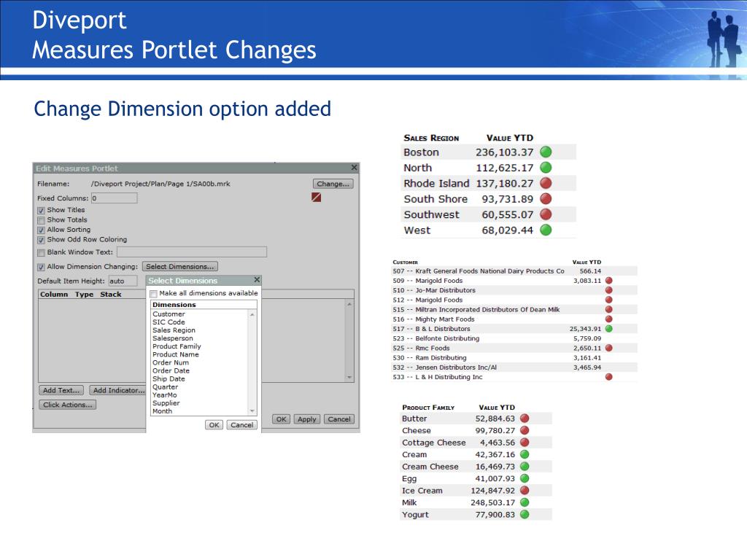Toggle the Show Titles checkbox
This screenshot has height=560, width=747.
coord(42,210)
